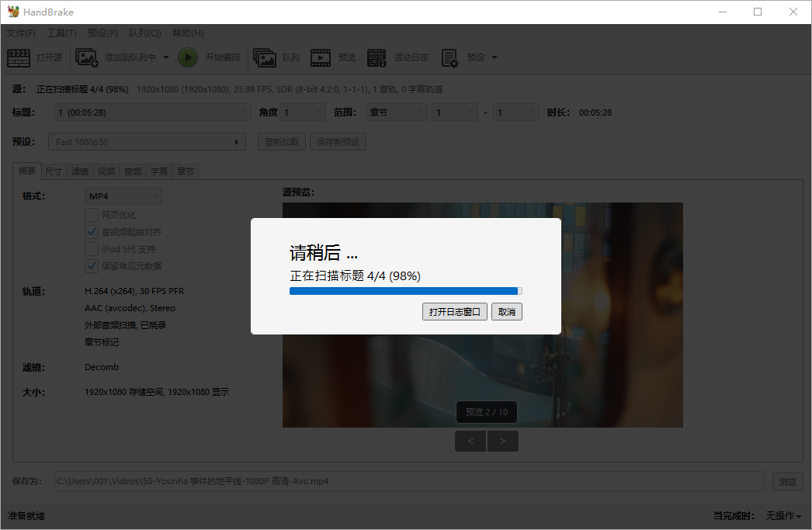Open the 工具(T) menu
The width and height of the screenshot is (812, 530).
pos(61,33)
